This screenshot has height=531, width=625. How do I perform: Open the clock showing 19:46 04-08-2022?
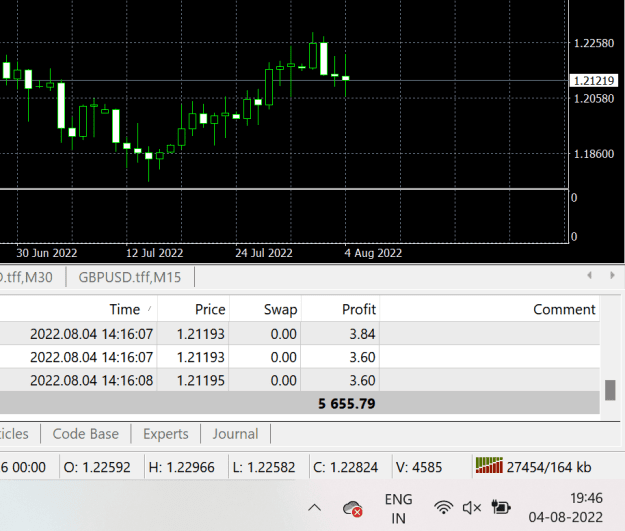pos(566,507)
